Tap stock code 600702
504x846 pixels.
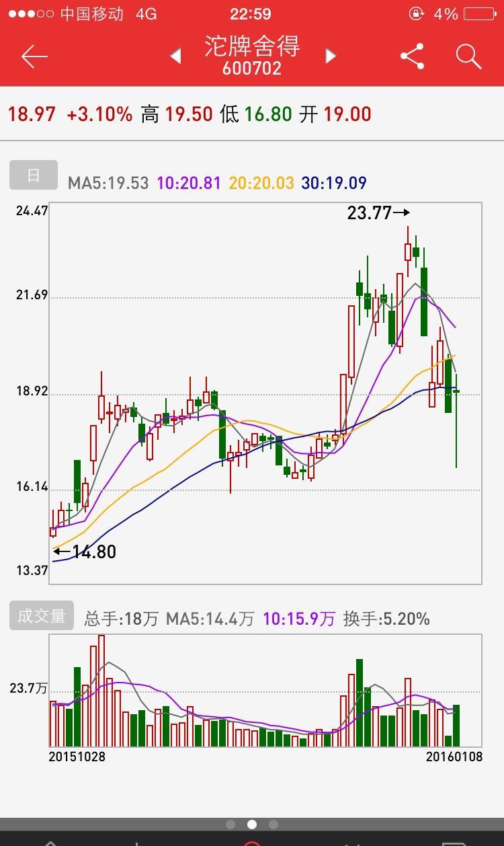click(x=252, y=69)
